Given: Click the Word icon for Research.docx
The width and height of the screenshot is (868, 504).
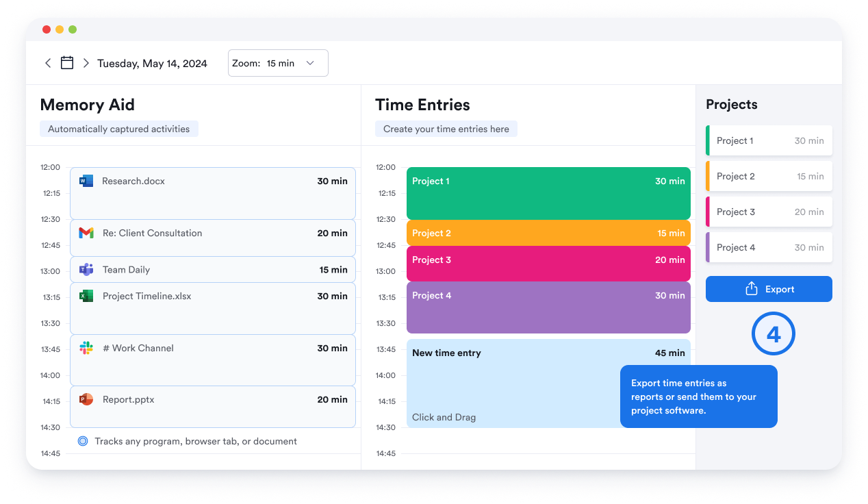Looking at the screenshot, I should tap(86, 181).
